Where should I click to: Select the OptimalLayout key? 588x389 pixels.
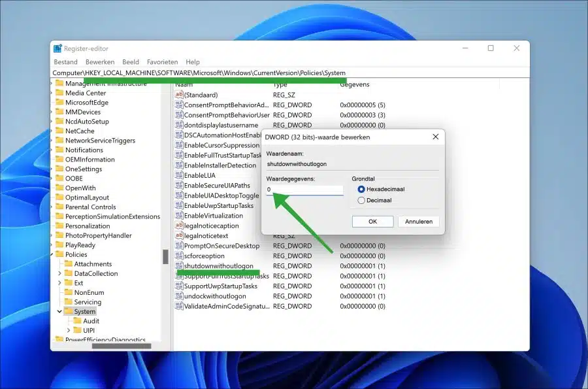(x=87, y=197)
